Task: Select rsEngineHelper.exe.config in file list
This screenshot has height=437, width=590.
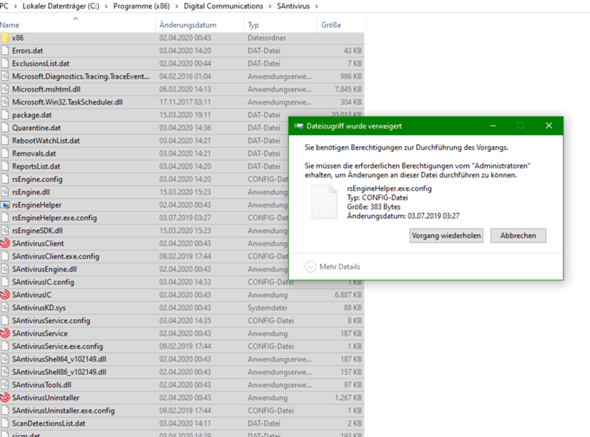Action: (x=54, y=218)
